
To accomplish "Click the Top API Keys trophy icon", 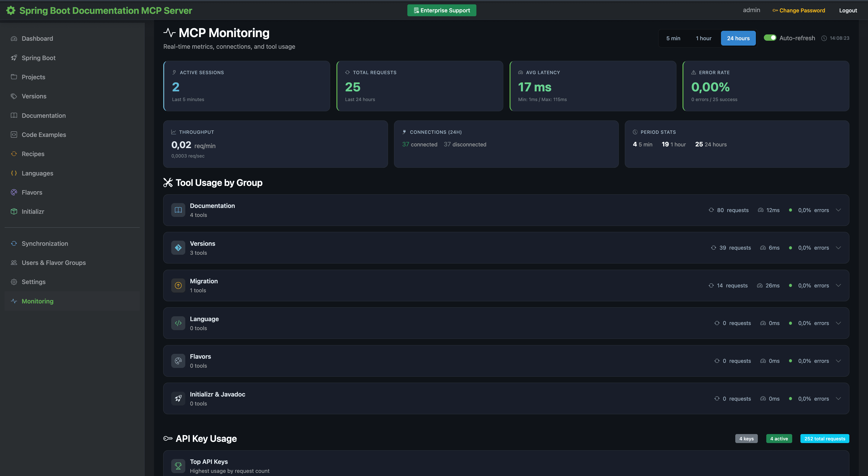I will click(x=178, y=466).
